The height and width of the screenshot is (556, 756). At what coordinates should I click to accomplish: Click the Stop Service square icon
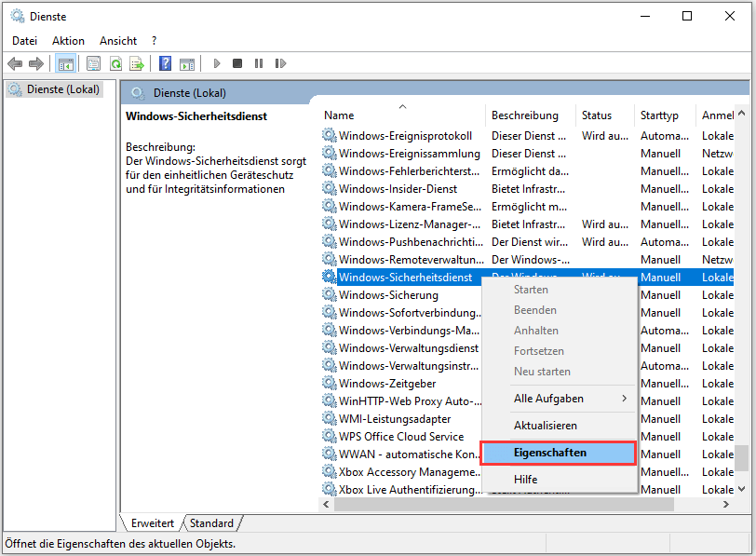coord(236,62)
